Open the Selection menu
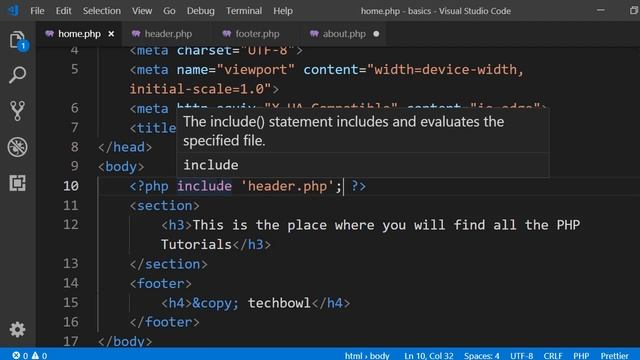The height and width of the screenshot is (360, 640). click(x=102, y=11)
